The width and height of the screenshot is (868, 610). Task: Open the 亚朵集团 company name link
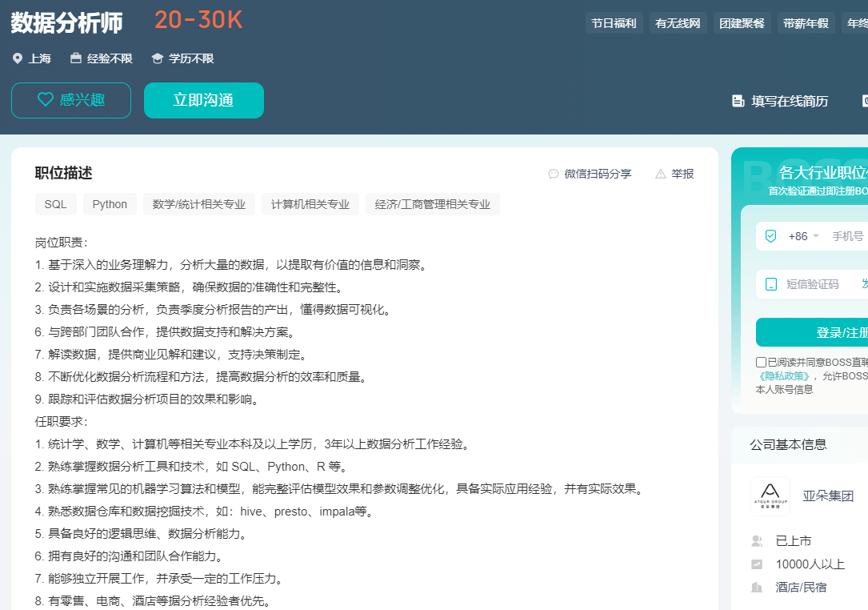[x=828, y=496]
